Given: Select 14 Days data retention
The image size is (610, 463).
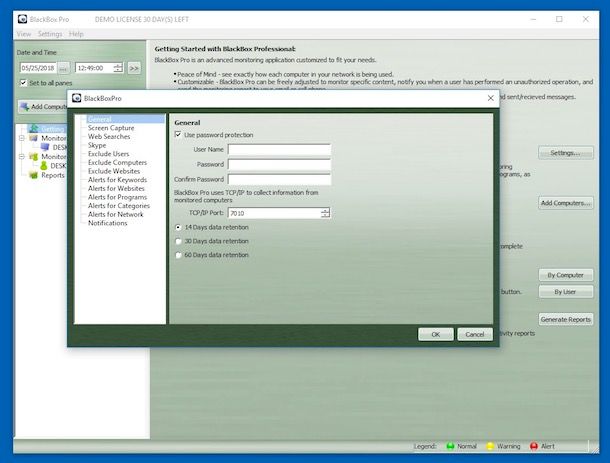Looking at the screenshot, I should [x=178, y=227].
